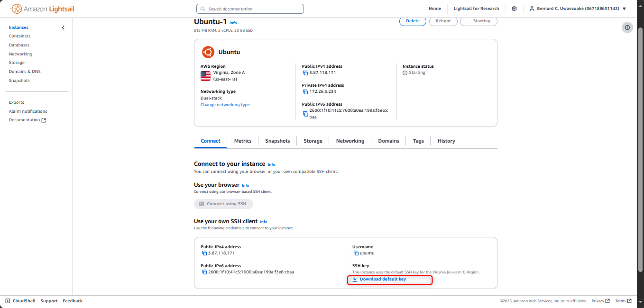Viewport: 644px width, 308px height.
Task: Expand the account dropdown arrow
Action: click(x=624, y=9)
